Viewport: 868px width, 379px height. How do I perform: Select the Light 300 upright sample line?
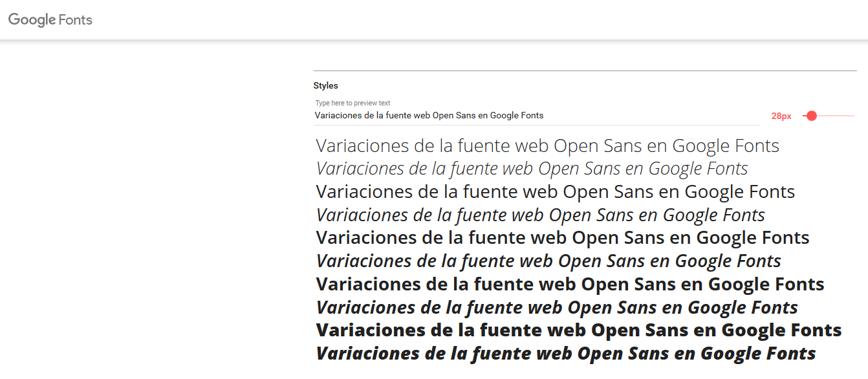click(548, 146)
